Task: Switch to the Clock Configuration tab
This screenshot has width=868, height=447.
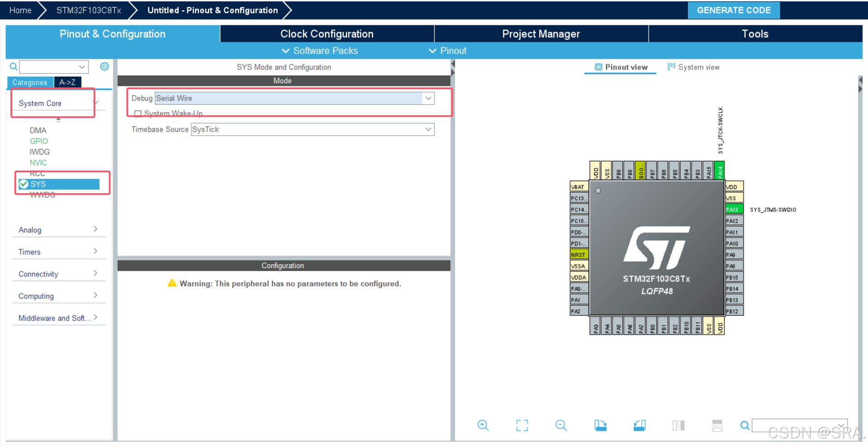Action: click(x=327, y=33)
